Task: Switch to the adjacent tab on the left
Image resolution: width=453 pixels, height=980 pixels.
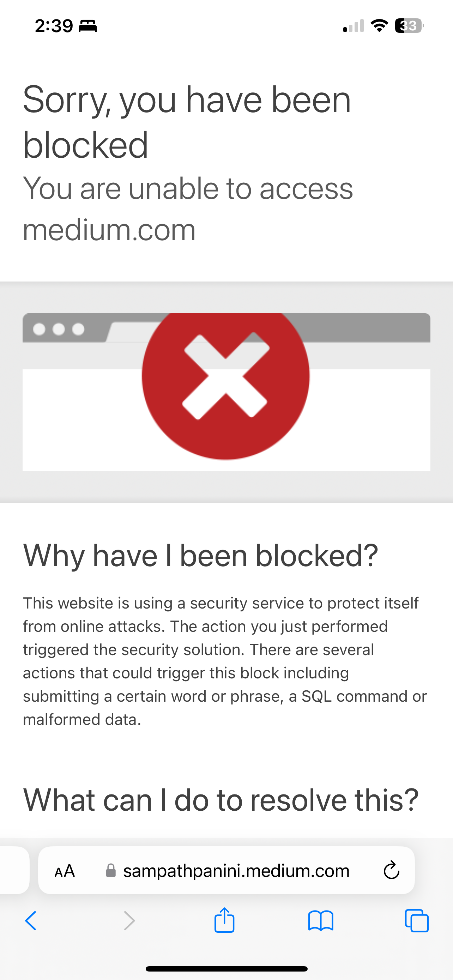Action: pyautogui.click(x=14, y=870)
